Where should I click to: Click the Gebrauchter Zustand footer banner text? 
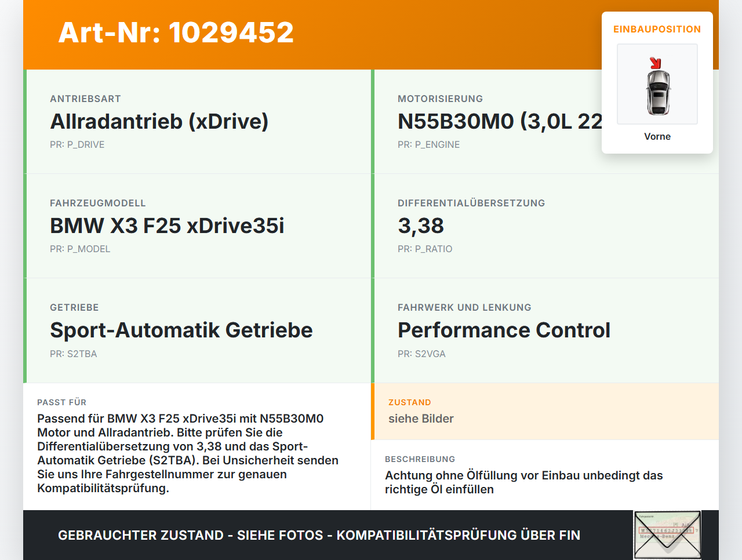[319, 535]
